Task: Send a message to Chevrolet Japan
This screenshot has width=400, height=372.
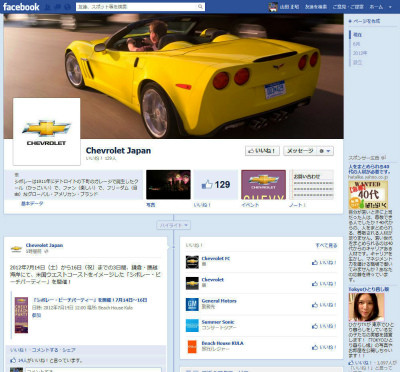Action: 300,151
